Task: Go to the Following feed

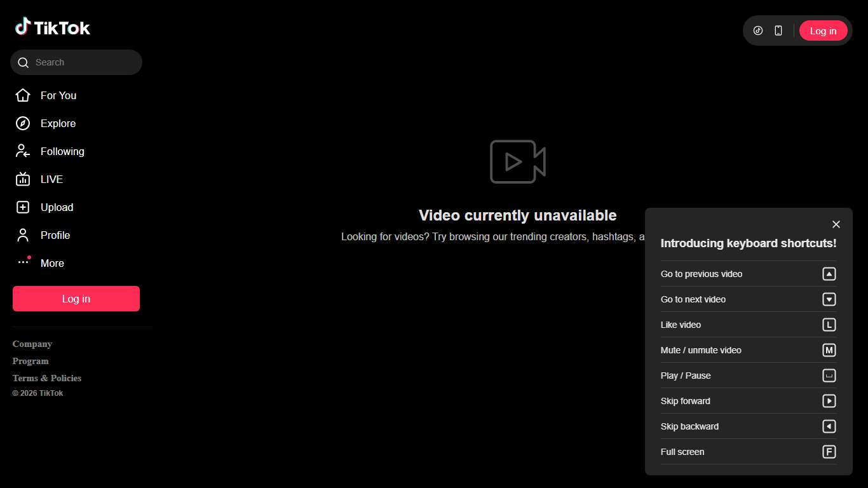Action: [x=62, y=151]
